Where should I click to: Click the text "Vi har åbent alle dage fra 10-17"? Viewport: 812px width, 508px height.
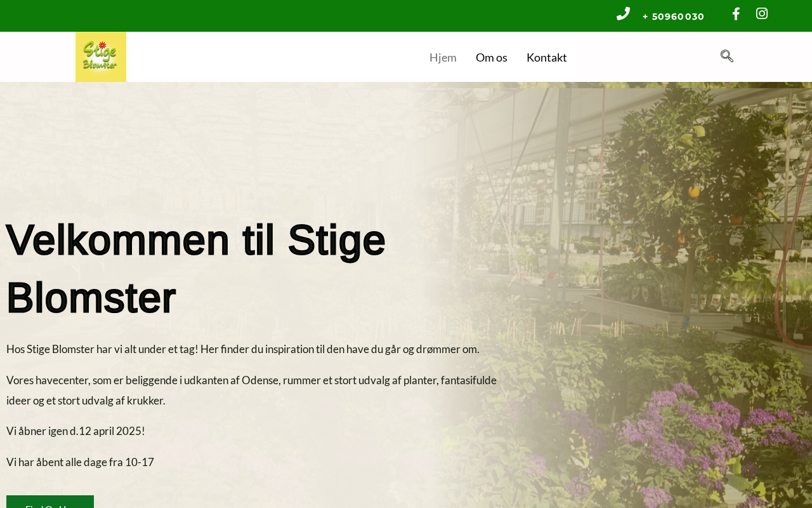pos(80,462)
